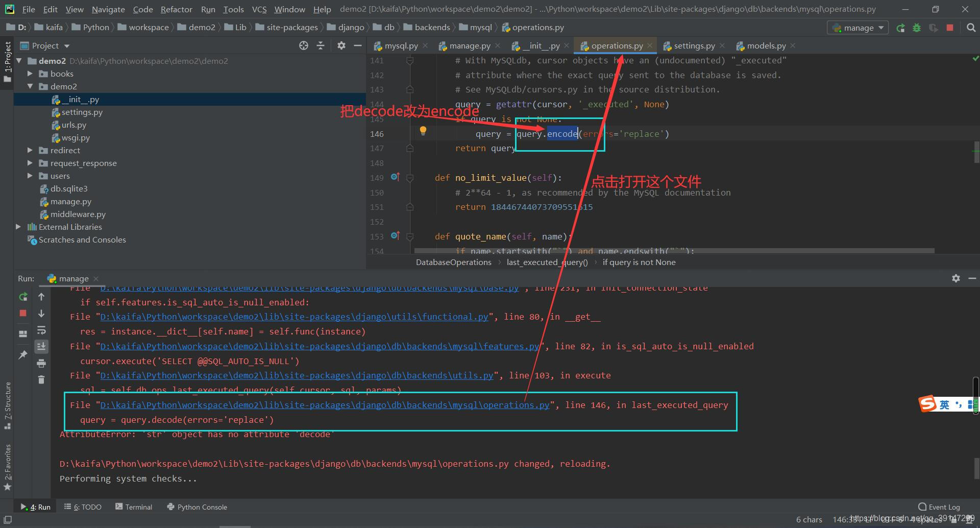This screenshot has height=528, width=980.
Task: Open the File menu
Action: pyautogui.click(x=29, y=9)
